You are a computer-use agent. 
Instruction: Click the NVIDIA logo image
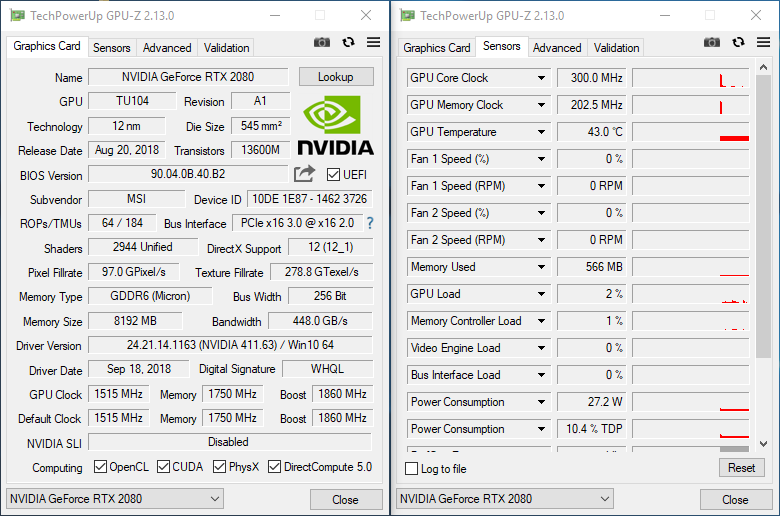[335, 126]
